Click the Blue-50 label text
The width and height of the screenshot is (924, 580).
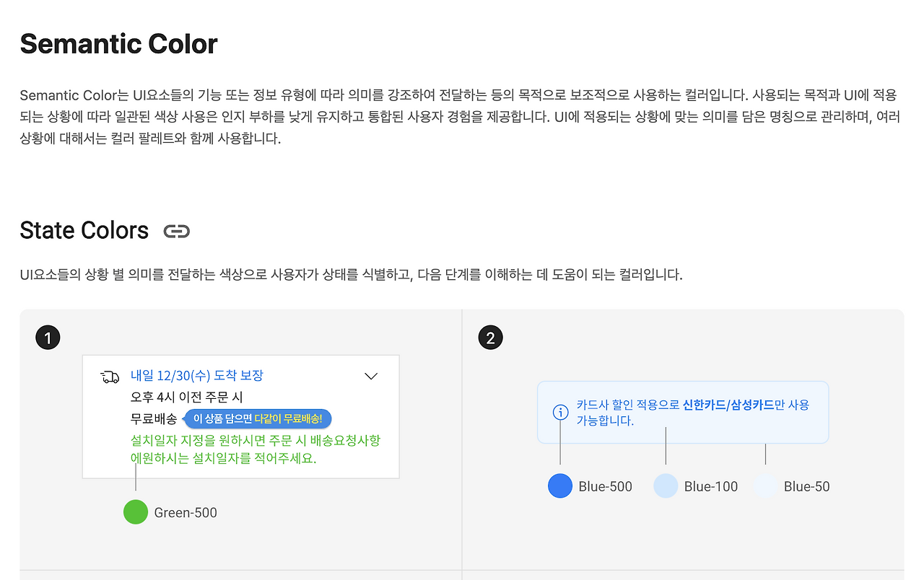(x=806, y=487)
